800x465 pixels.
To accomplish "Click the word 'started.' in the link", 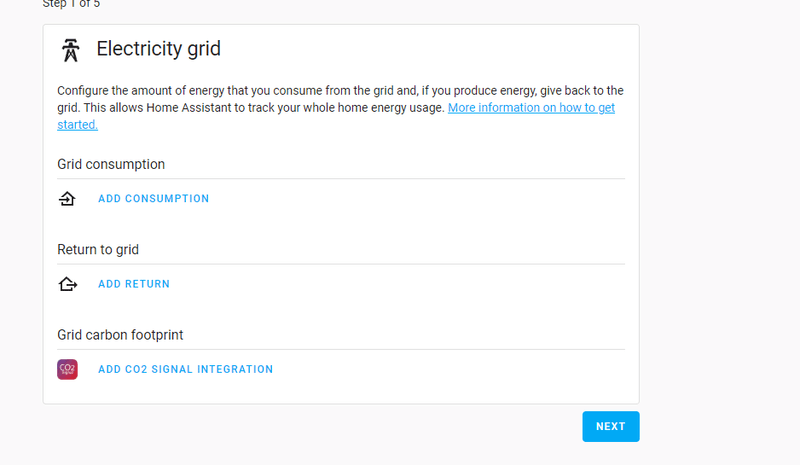I will click(x=77, y=125).
